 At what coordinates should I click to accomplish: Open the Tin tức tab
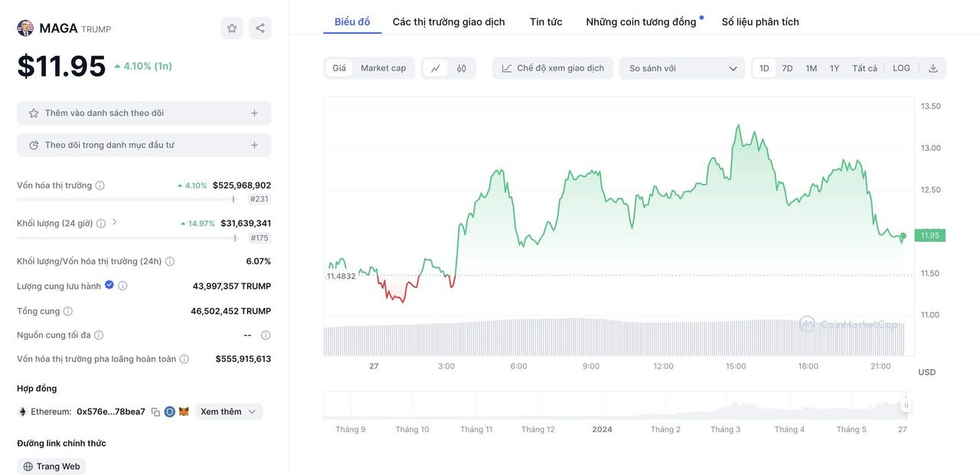pyautogui.click(x=546, y=21)
